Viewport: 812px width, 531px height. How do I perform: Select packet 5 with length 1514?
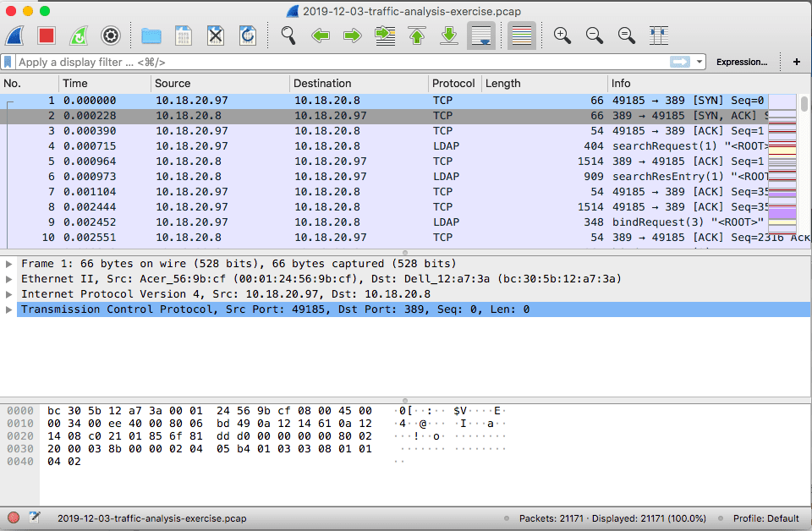384,161
